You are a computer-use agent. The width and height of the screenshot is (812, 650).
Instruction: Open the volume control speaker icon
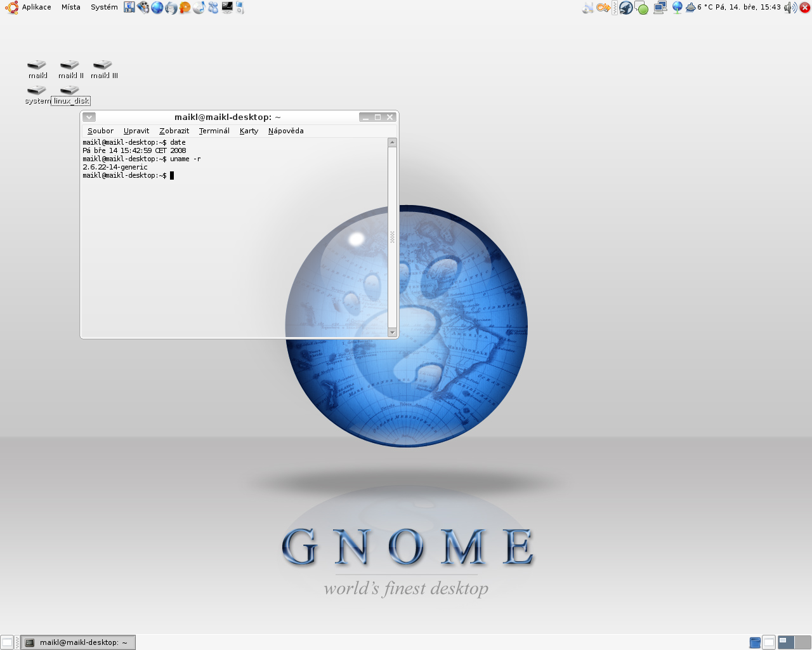coord(790,8)
